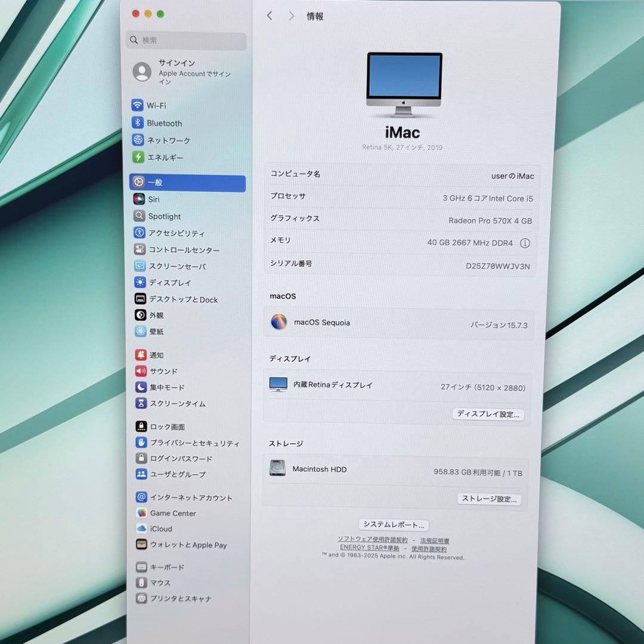Click バージョン 15.7.3 text
This screenshot has height=644, width=644.
click(499, 325)
